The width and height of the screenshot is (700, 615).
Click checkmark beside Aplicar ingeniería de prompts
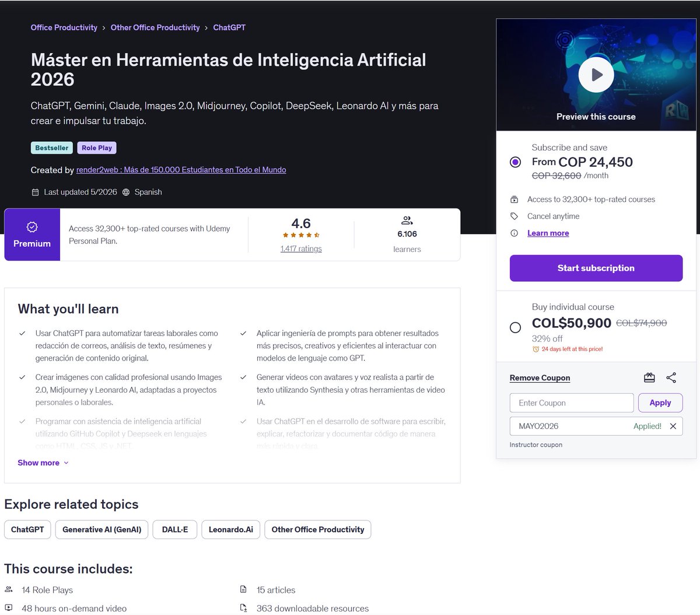point(243,333)
